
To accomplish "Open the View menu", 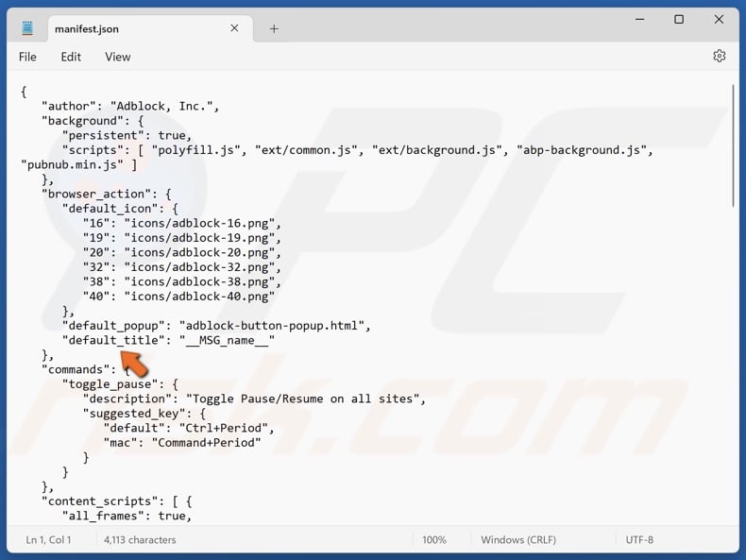I will (x=117, y=57).
